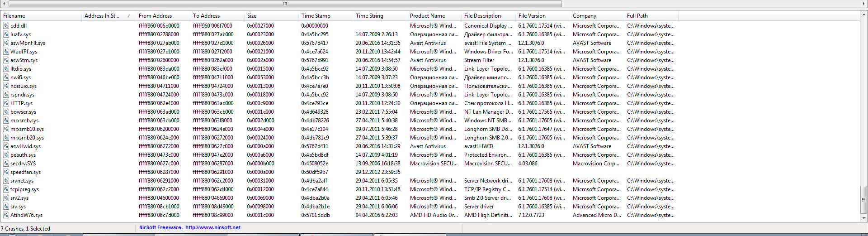Click the horizontal scrollbar thumb at top
Viewport: 868px width, 236px height.
[285, 4]
